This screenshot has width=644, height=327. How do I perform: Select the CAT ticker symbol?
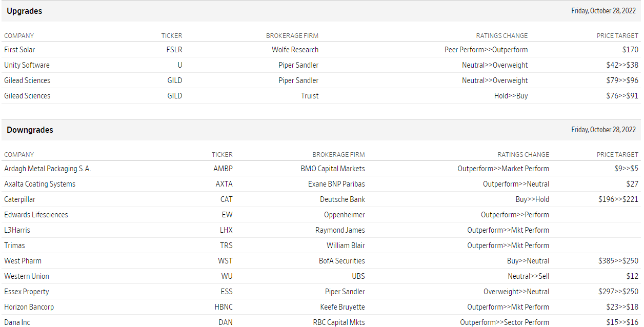[x=226, y=199]
